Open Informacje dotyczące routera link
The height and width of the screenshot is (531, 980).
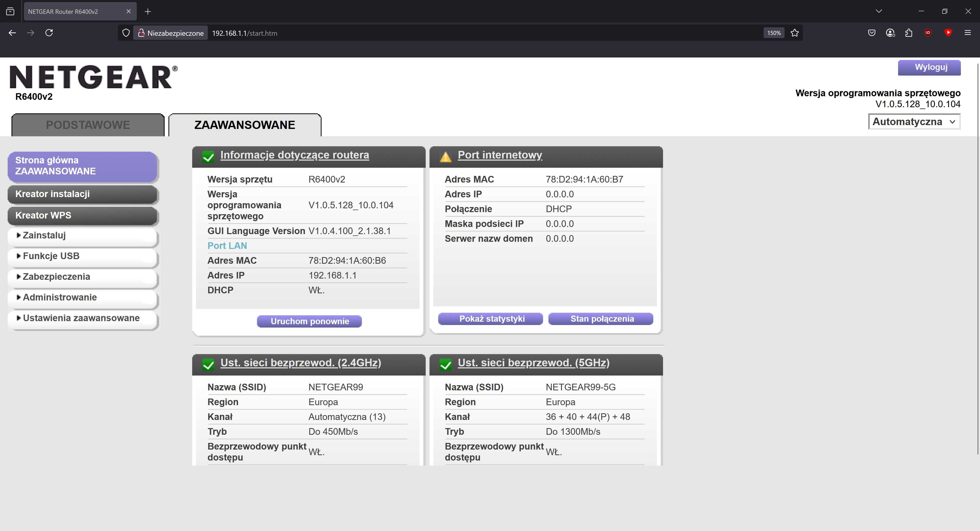(295, 155)
